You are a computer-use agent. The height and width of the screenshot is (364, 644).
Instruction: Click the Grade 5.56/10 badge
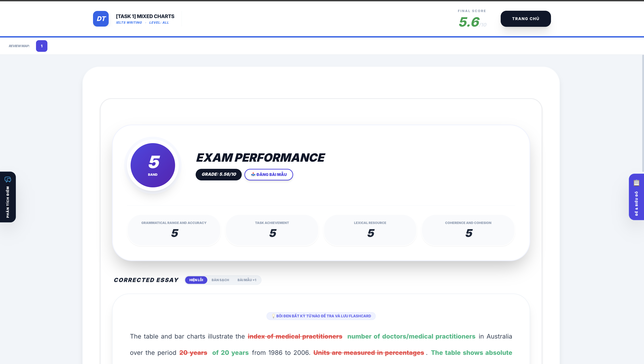coord(218,174)
